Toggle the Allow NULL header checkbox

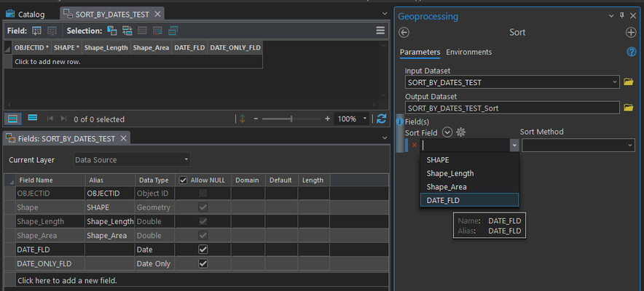click(183, 180)
